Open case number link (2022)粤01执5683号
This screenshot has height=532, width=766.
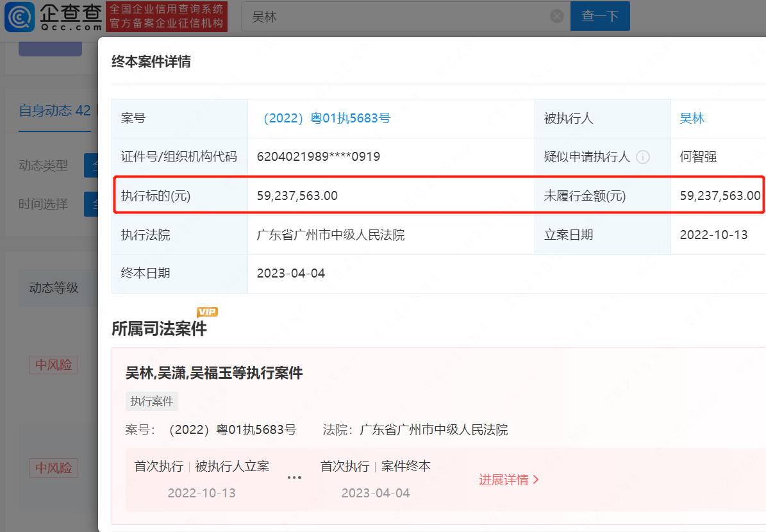tap(323, 119)
